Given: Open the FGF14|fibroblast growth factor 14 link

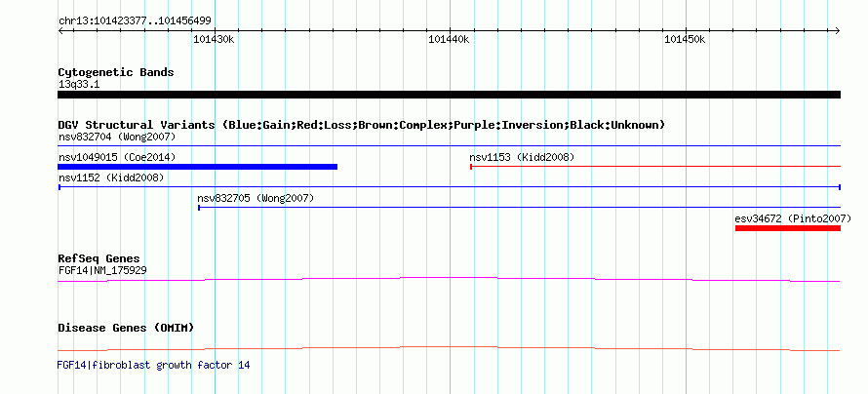Looking at the screenshot, I should click(153, 365).
